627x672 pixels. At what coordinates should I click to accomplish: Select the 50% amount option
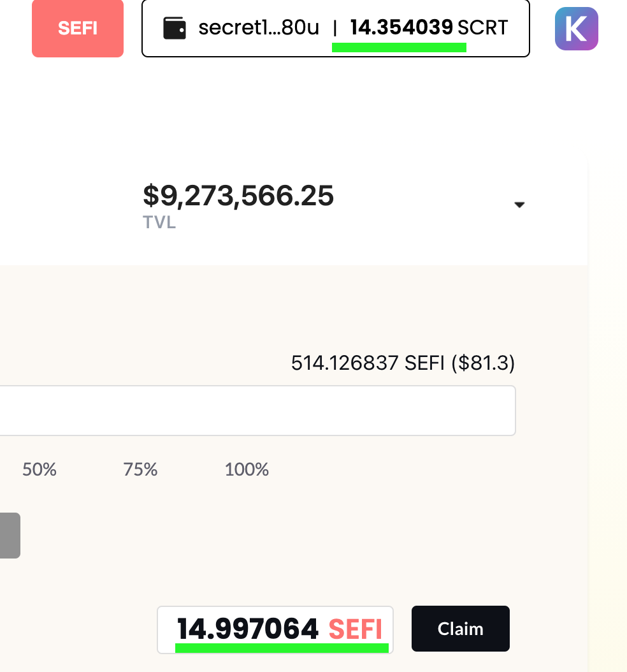[39, 470]
